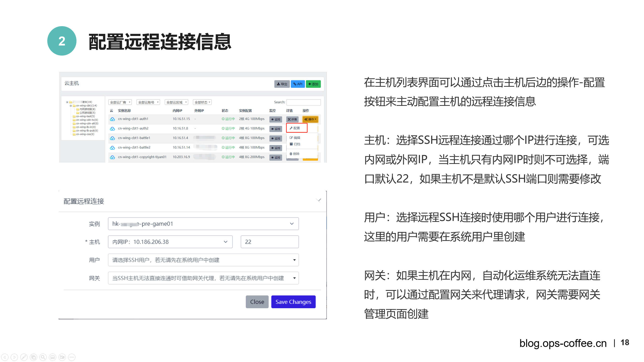
Task: Click the port field showing 22
Action: (x=269, y=242)
